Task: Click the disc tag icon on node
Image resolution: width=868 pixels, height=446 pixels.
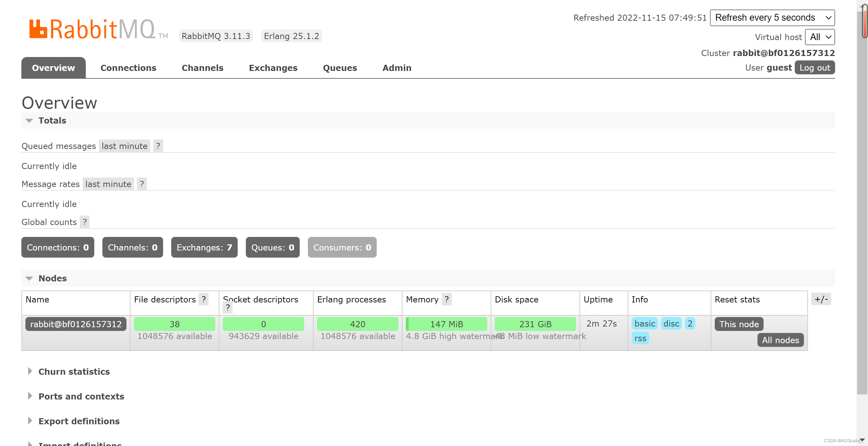Action: (x=671, y=324)
